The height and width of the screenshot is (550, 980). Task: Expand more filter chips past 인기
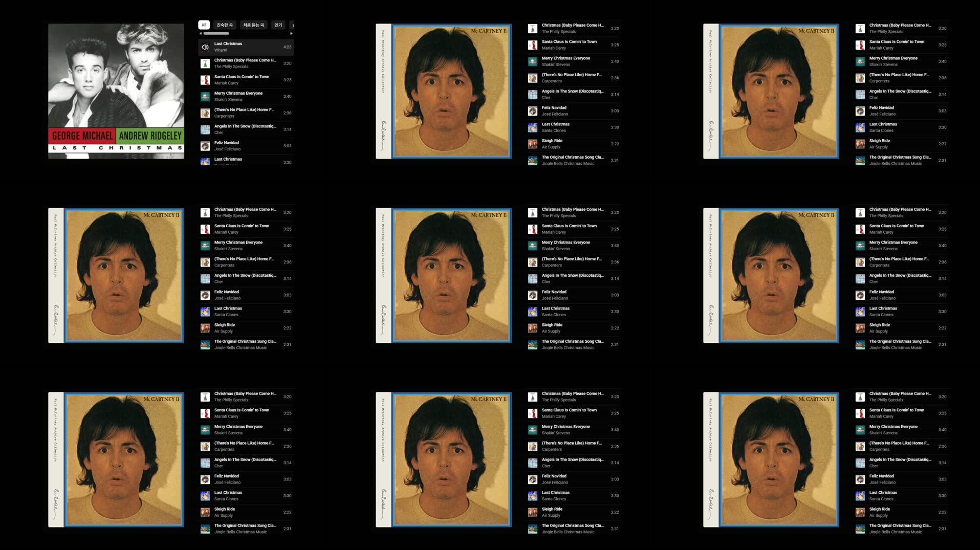[x=293, y=25]
